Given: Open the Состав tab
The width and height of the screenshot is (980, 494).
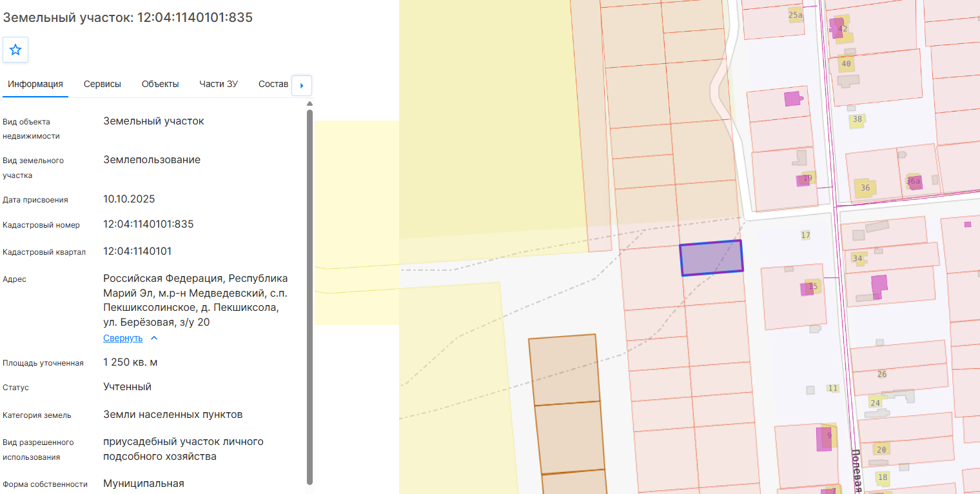Looking at the screenshot, I should coord(273,84).
